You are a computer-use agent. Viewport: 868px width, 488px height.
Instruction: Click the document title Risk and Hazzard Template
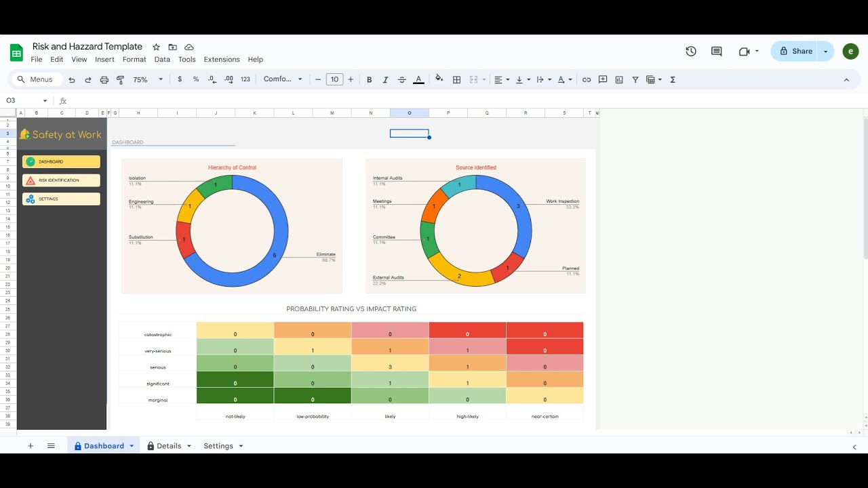click(x=87, y=47)
